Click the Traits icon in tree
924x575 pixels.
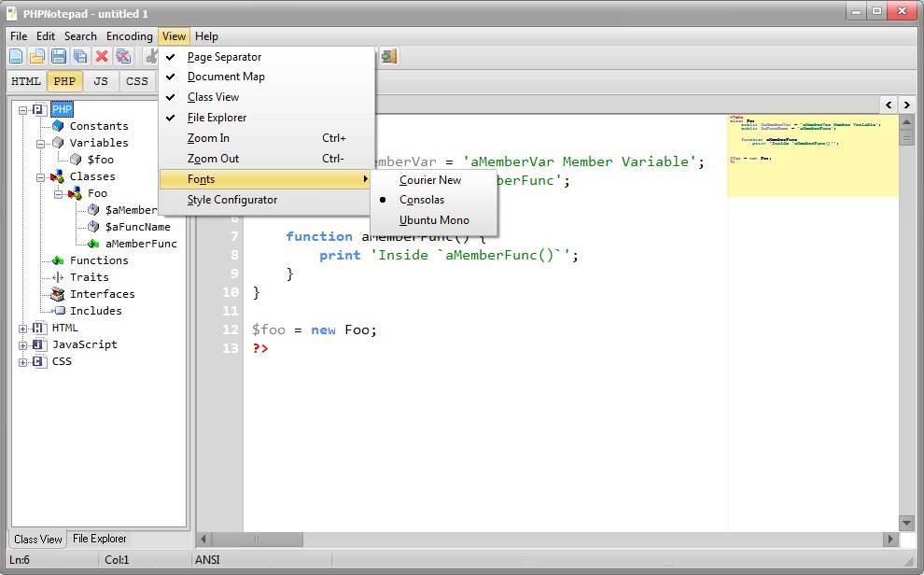(x=58, y=277)
